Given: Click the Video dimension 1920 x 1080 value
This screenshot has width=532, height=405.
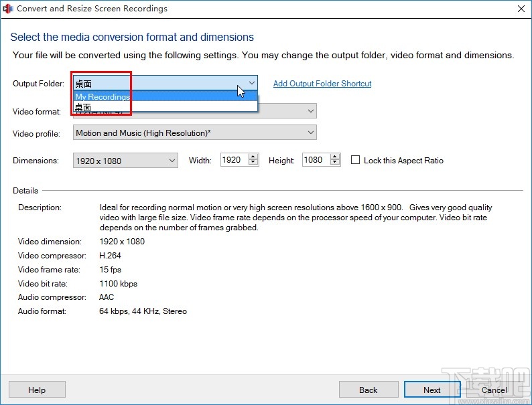Looking at the screenshot, I should click(x=122, y=242).
